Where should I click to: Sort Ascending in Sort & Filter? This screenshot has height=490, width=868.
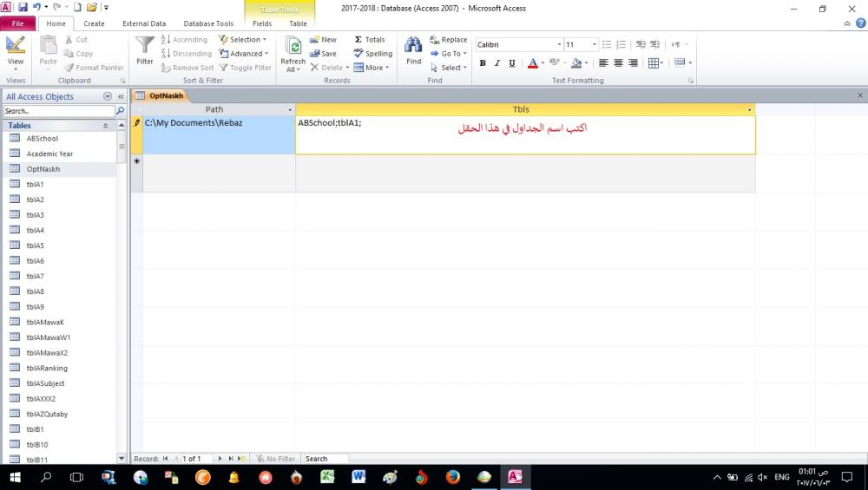tap(184, 39)
